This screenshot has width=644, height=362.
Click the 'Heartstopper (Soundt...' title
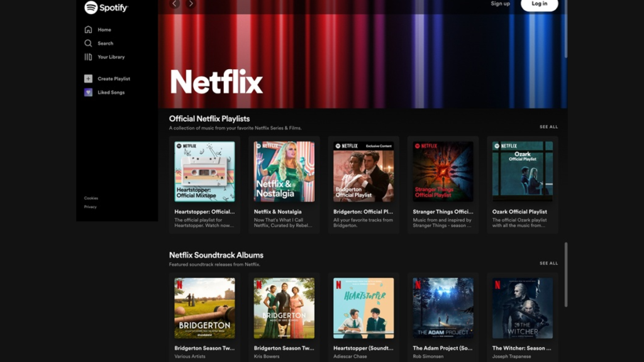[x=363, y=348]
